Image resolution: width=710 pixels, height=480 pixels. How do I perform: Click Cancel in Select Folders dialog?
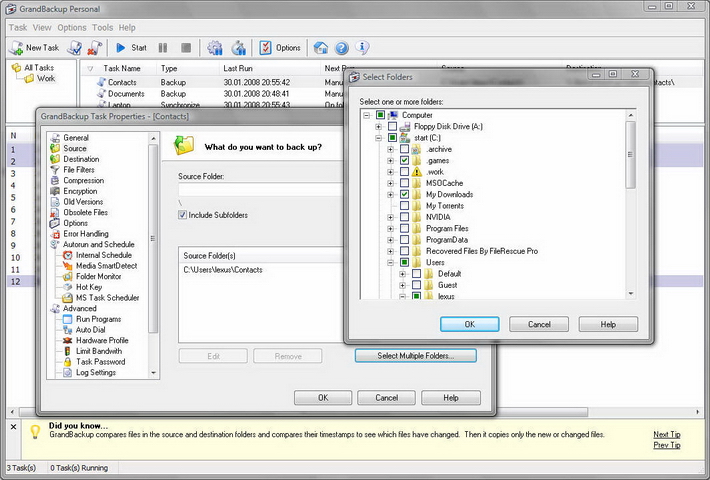tap(539, 324)
